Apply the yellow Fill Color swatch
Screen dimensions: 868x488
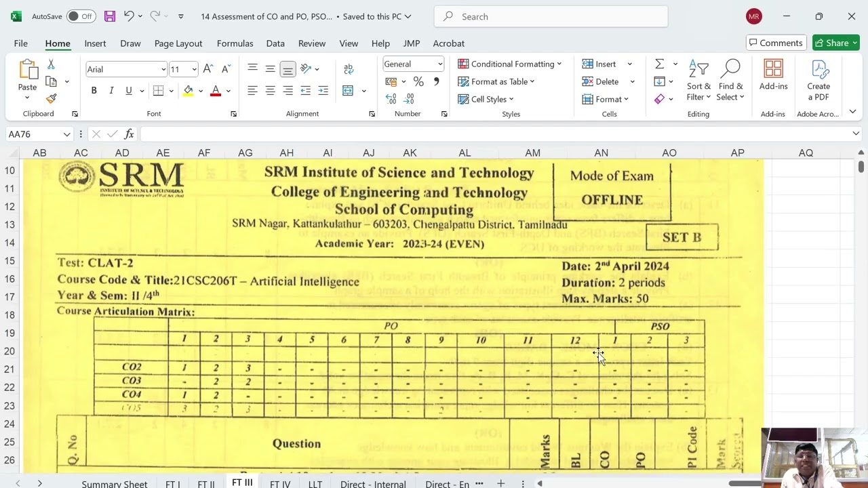[x=188, y=91]
